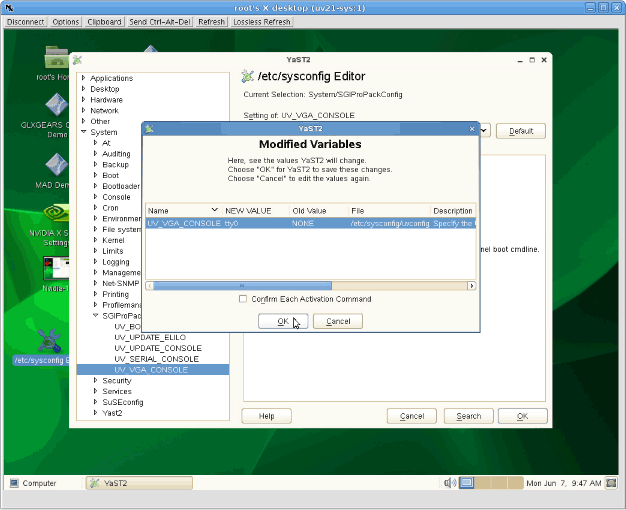This screenshot has width=626, height=510.
Task: Expand the Cron tree node
Action: 95,207
